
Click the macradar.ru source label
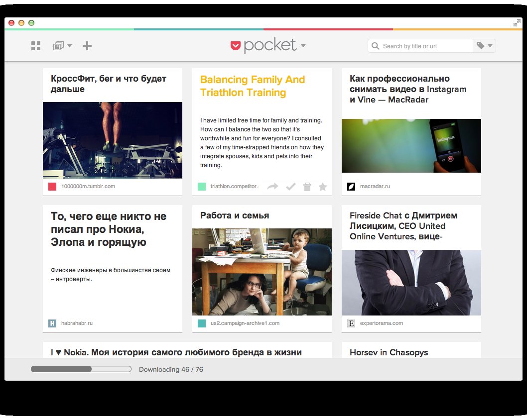pyautogui.click(x=375, y=186)
